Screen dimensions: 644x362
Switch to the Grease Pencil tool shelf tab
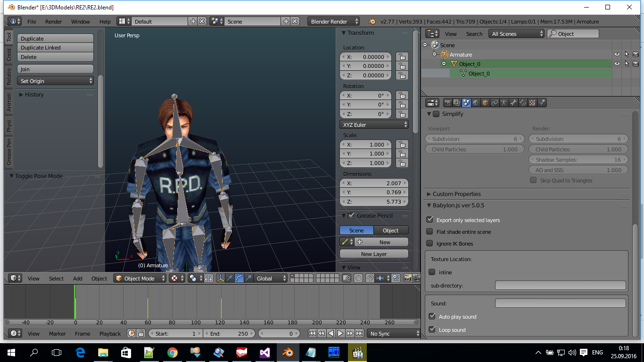click(x=8, y=151)
